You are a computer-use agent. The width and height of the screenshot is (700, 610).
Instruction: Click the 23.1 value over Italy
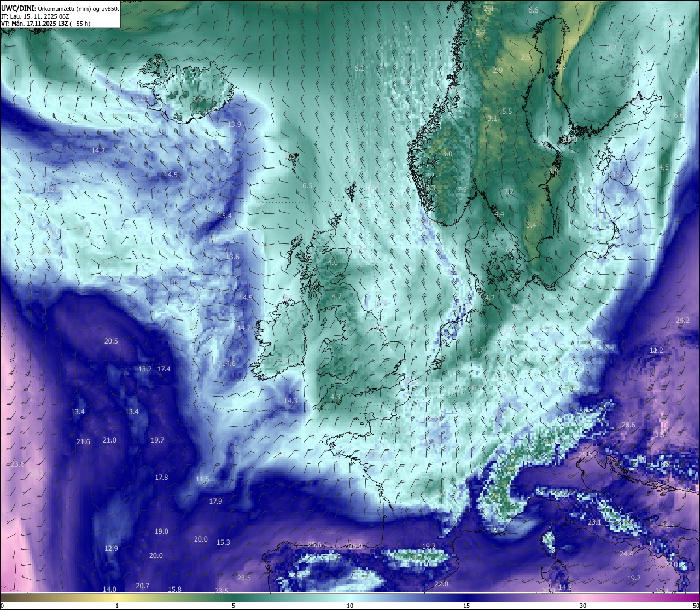(594, 522)
